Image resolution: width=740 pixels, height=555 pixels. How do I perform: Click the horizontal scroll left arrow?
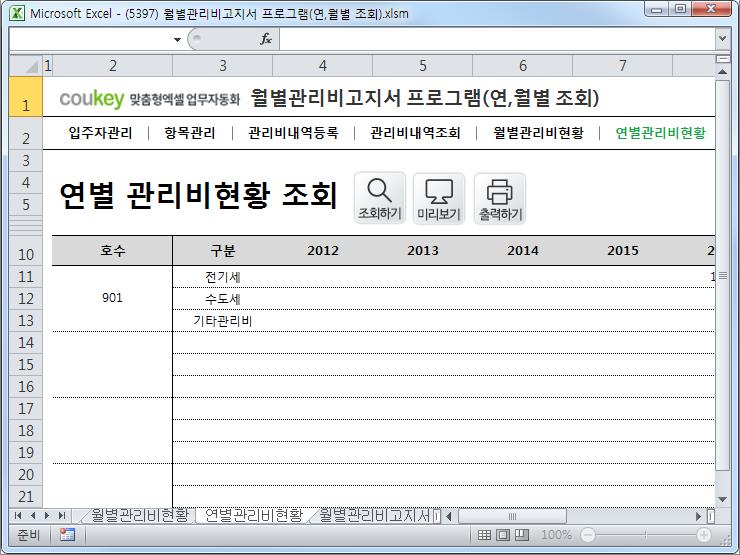click(x=448, y=516)
